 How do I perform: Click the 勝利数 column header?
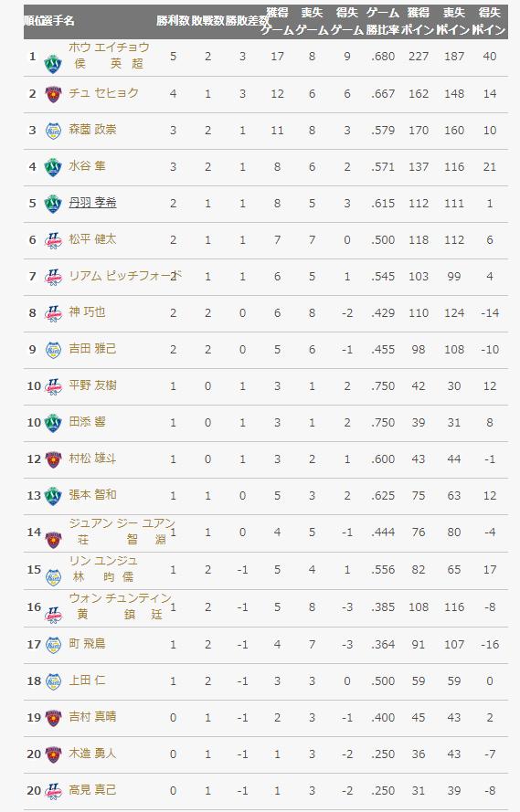coord(173,21)
